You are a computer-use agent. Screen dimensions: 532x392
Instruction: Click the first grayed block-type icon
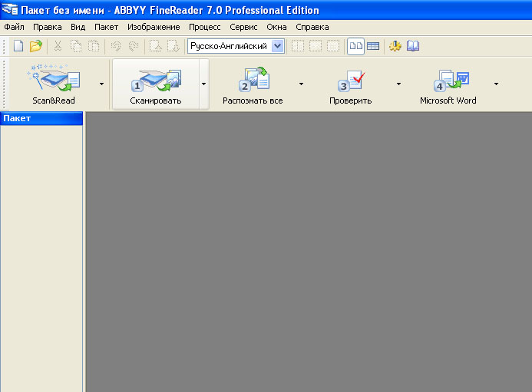tap(298, 46)
